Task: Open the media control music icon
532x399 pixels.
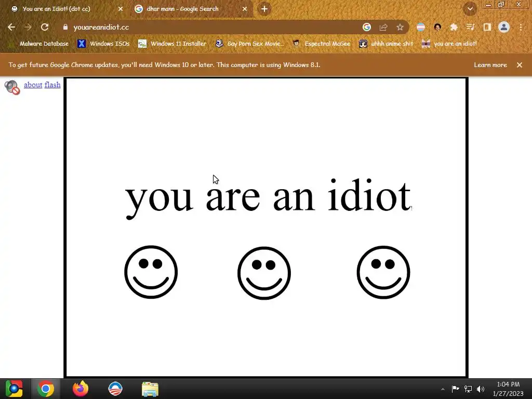Action: point(471,27)
